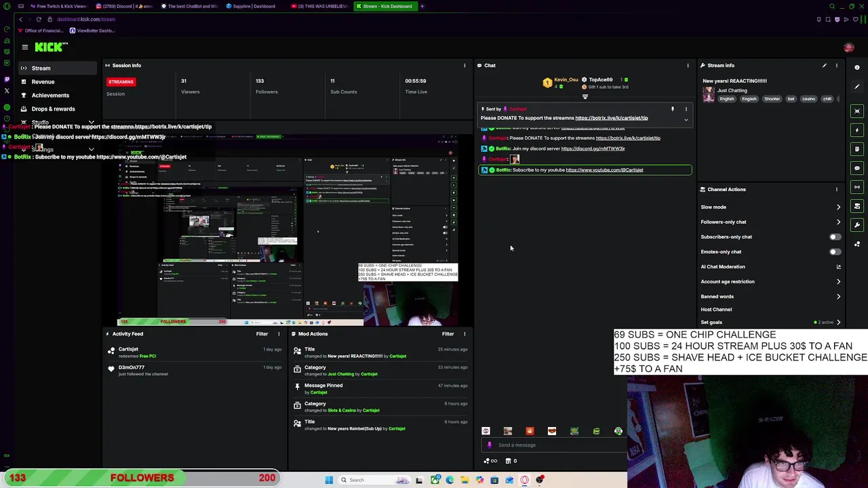Toggle notes document widget in right rail
Viewport: 868px width, 488px height.
coord(857,149)
